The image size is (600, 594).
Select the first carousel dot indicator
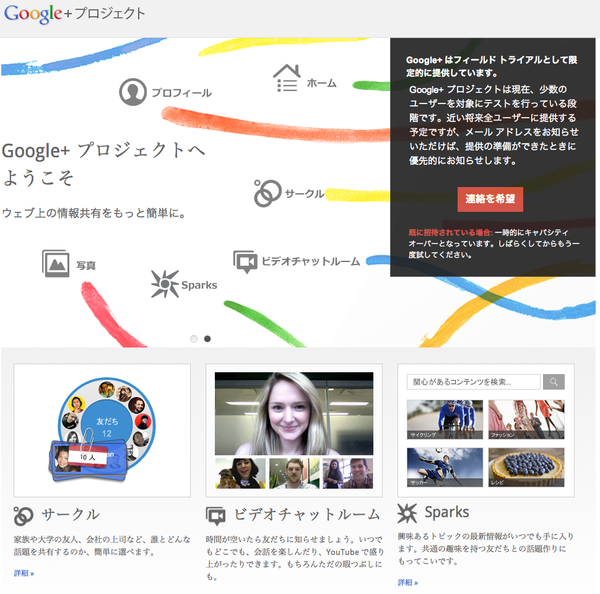point(194,339)
